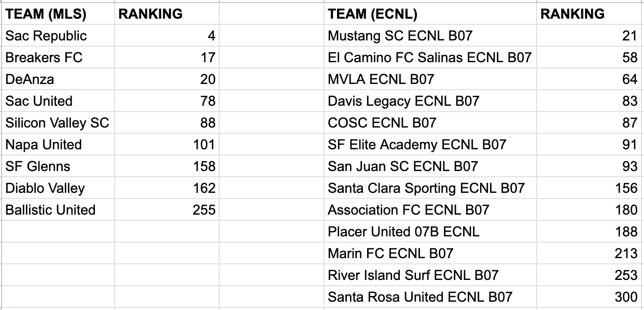Select the MVLA ECNL B07 cell

click(381, 79)
